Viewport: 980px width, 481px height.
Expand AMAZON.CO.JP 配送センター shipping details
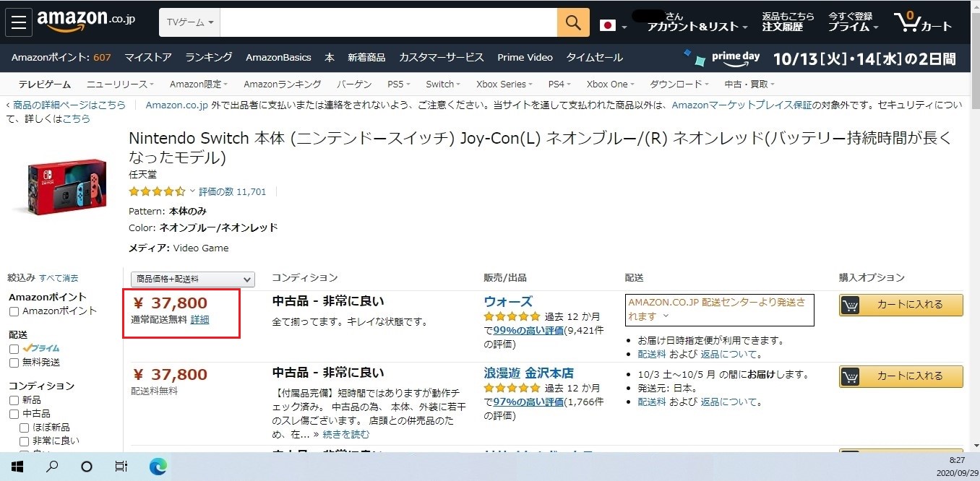666,317
